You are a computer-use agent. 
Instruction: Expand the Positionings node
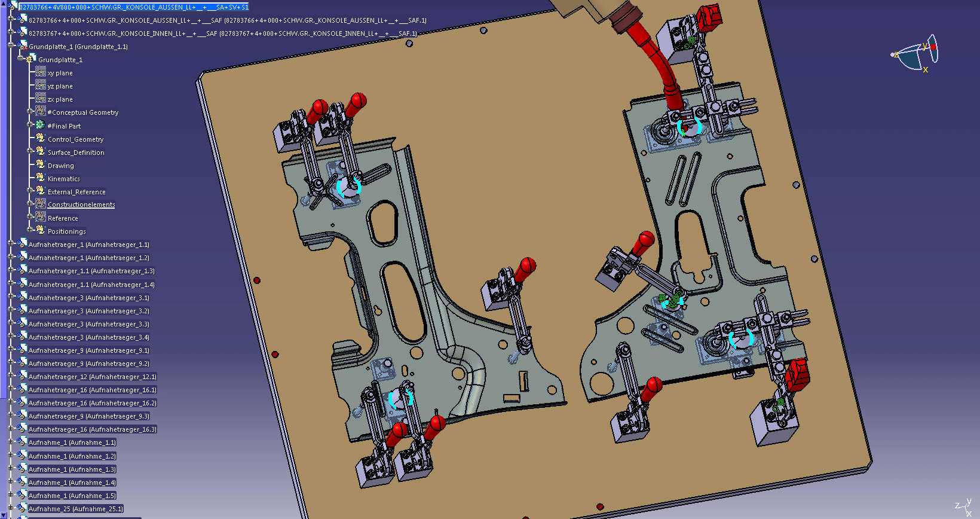point(30,230)
